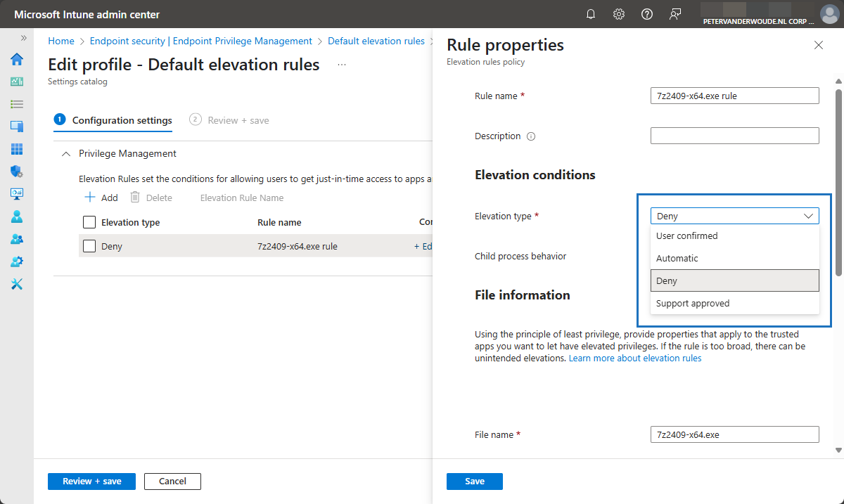Open the Troubleshooting + support tools icon

[17, 284]
